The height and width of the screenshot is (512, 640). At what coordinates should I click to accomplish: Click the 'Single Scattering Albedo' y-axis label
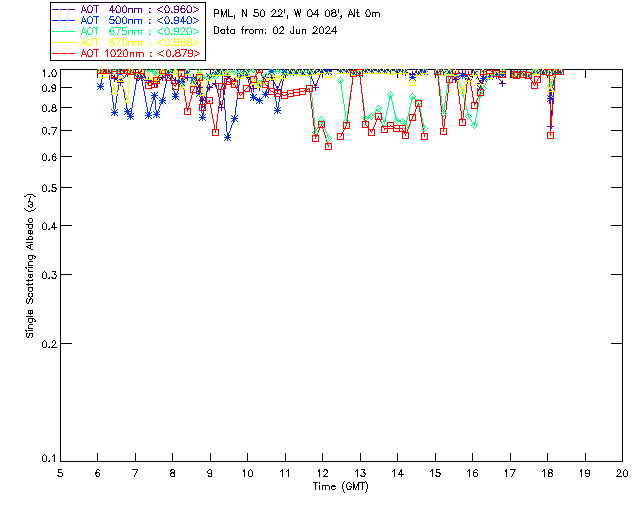(30, 266)
